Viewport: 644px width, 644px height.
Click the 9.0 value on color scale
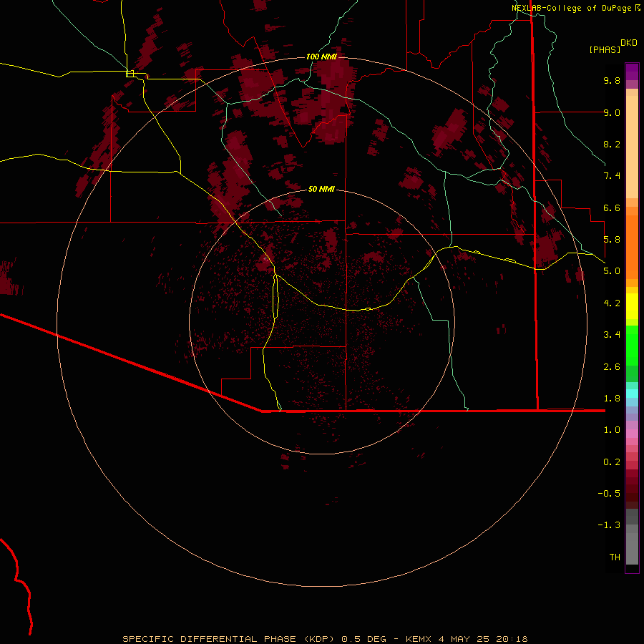pos(612,112)
